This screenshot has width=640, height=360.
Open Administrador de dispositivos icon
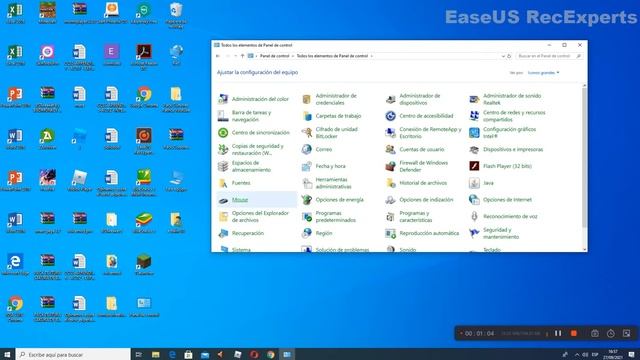tap(391, 99)
